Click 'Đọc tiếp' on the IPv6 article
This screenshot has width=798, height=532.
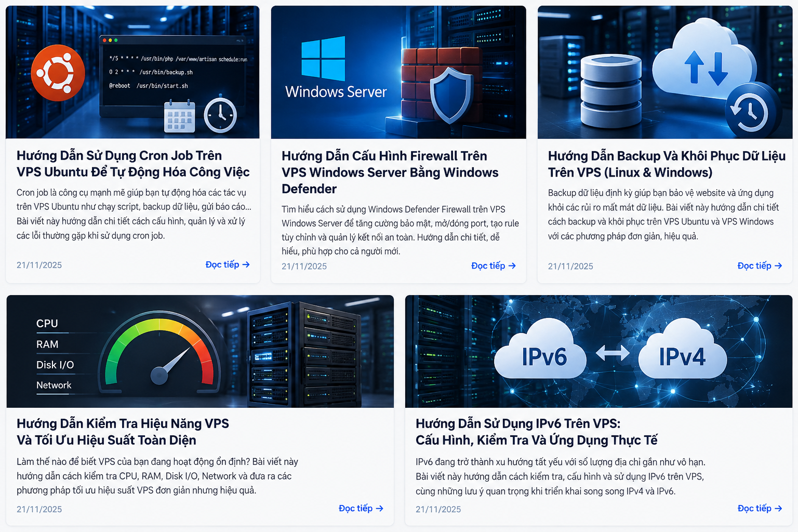pyautogui.click(x=760, y=508)
